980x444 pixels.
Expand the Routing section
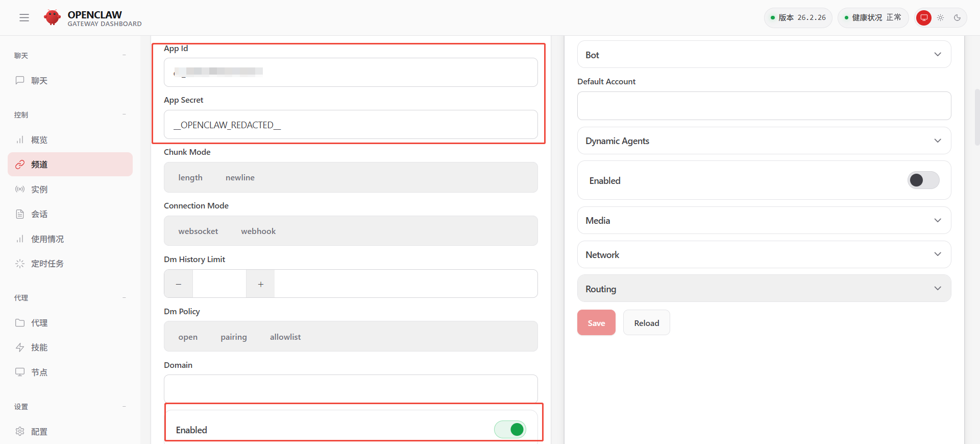(x=764, y=289)
